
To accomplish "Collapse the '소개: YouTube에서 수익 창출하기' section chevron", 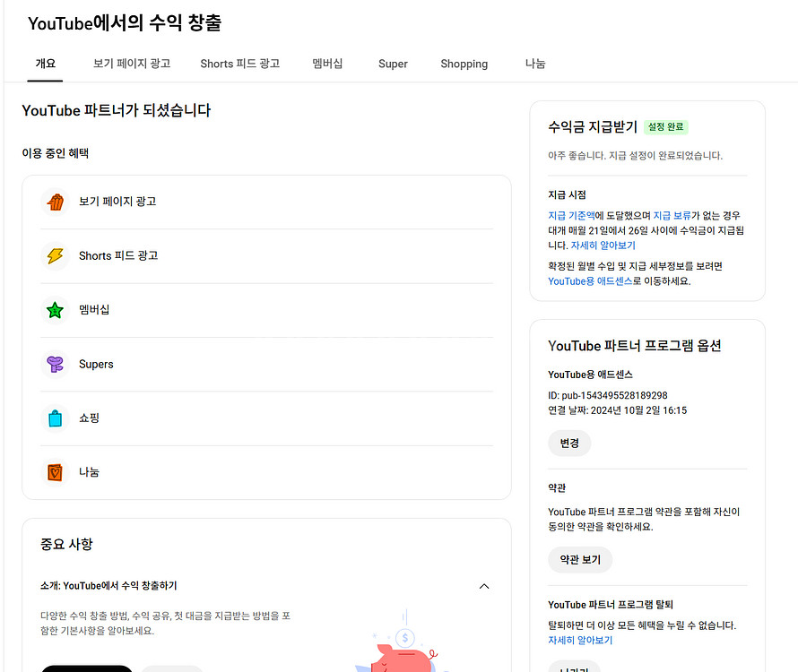I will click(x=484, y=586).
